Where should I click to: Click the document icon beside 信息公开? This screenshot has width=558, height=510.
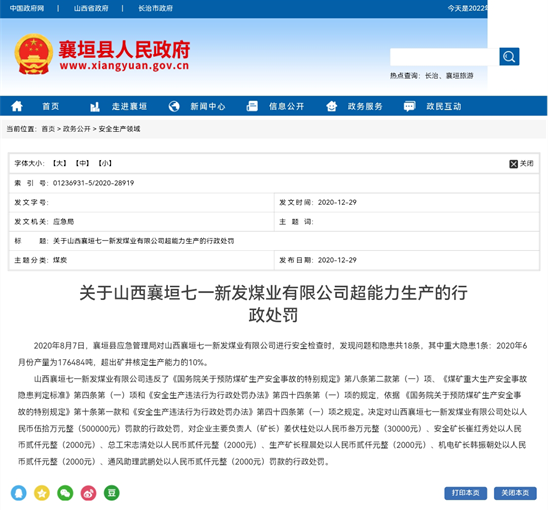pyautogui.click(x=252, y=106)
